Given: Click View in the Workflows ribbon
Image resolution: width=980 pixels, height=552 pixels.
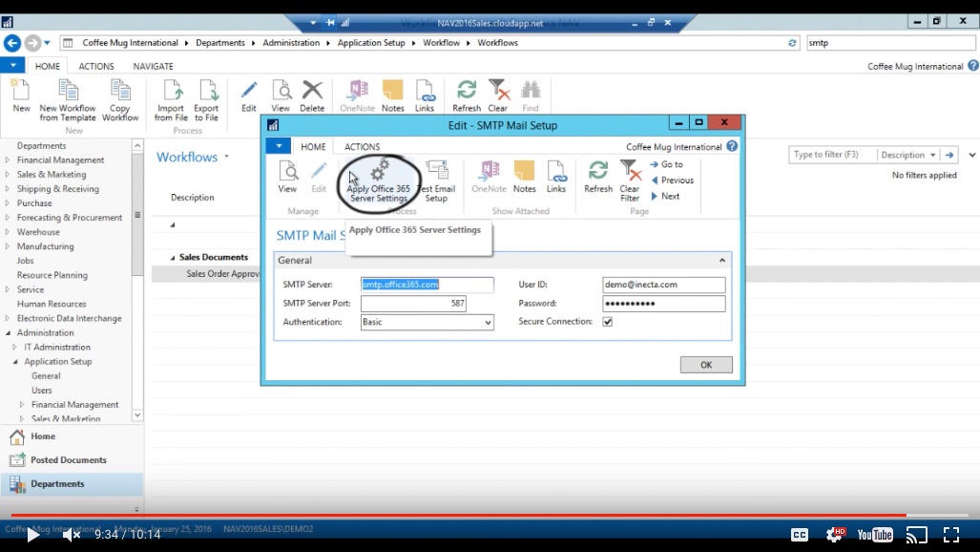Looking at the screenshot, I should 281,96.
